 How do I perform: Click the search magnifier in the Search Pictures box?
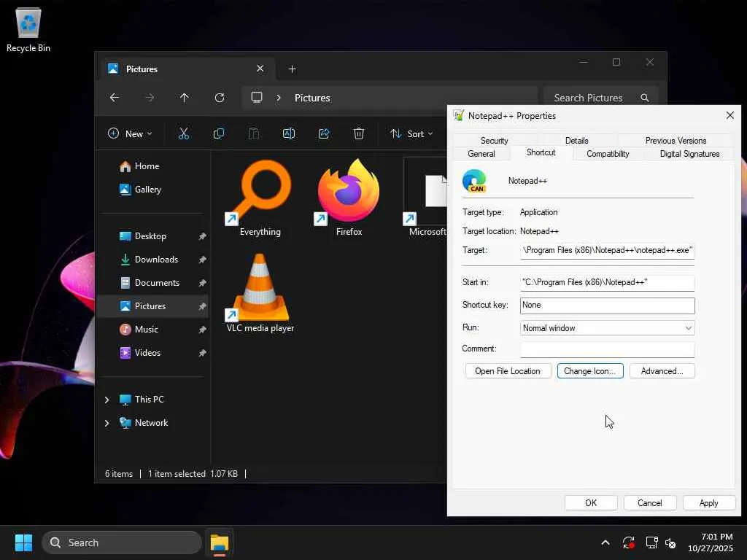click(645, 98)
